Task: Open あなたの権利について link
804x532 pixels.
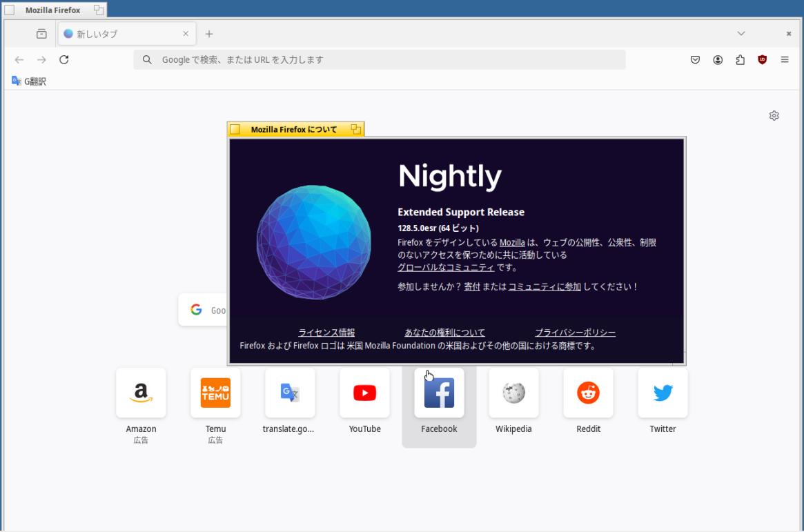Action: click(444, 332)
